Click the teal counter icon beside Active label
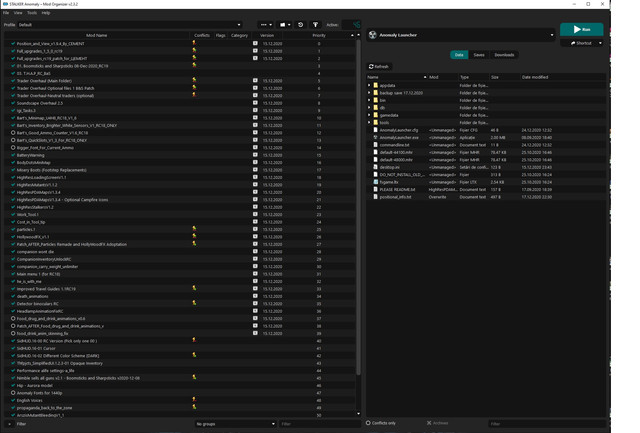Image resolution: width=640 pixels, height=433 pixels. point(357,24)
